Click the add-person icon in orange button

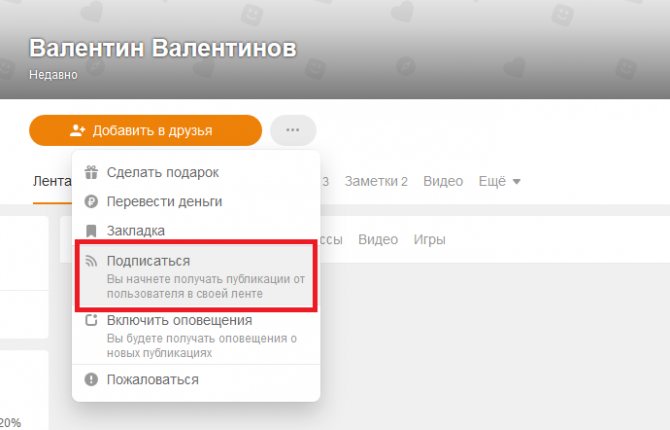click(x=77, y=130)
